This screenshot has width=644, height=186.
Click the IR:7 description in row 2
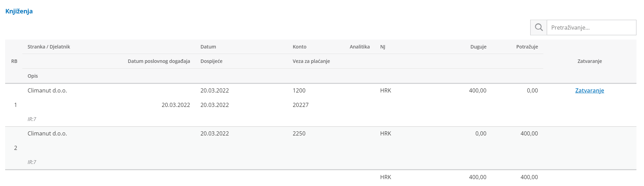click(32, 162)
